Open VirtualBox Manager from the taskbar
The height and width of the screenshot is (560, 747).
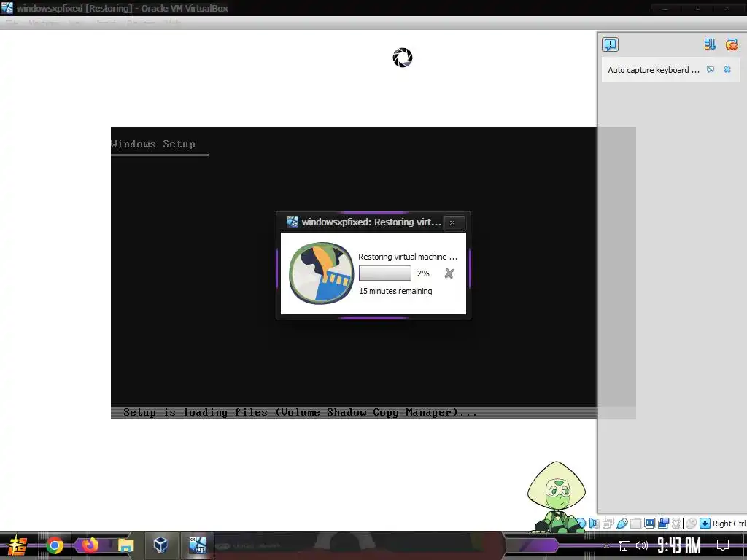(x=160, y=545)
